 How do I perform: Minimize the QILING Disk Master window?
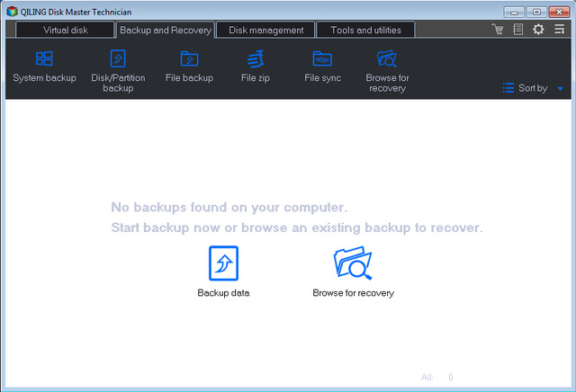coord(516,12)
